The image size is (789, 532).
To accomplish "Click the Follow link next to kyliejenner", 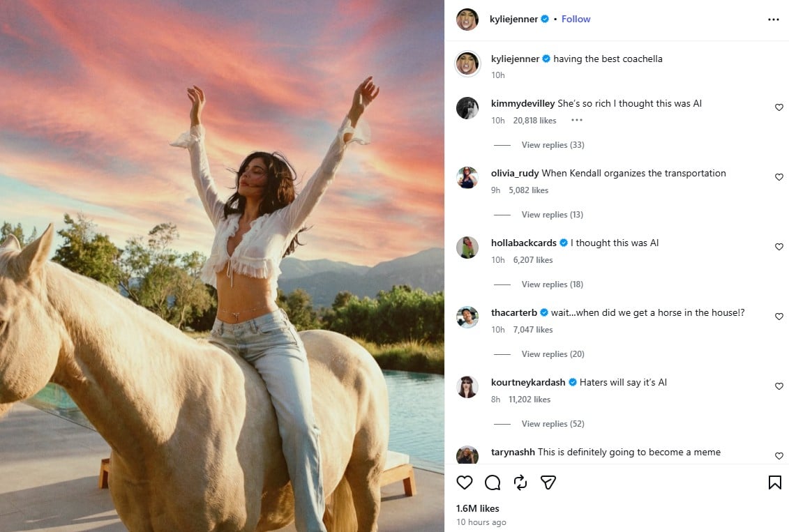I will 576,19.
